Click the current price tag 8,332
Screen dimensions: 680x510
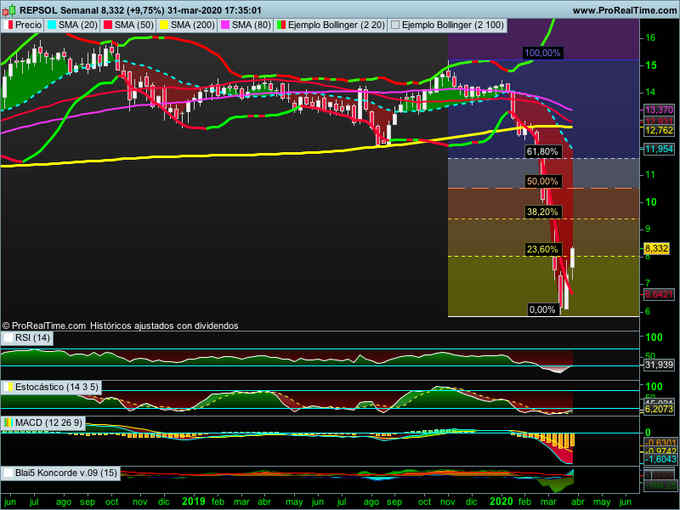(656, 249)
